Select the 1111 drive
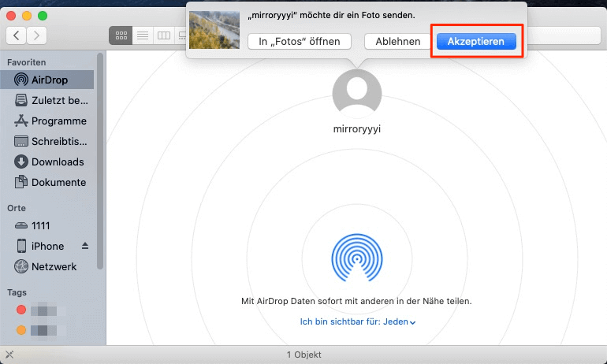607x364 pixels. tap(47, 225)
